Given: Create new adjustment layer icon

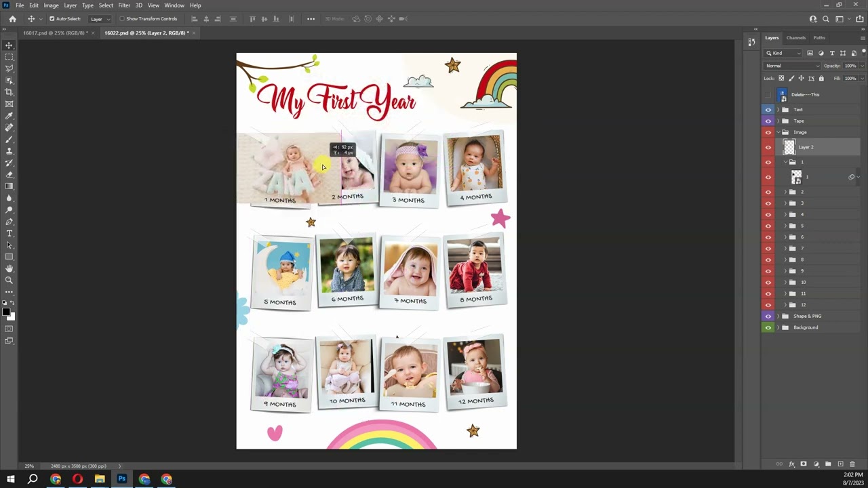Looking at the screenshot, I should point(816,464).
